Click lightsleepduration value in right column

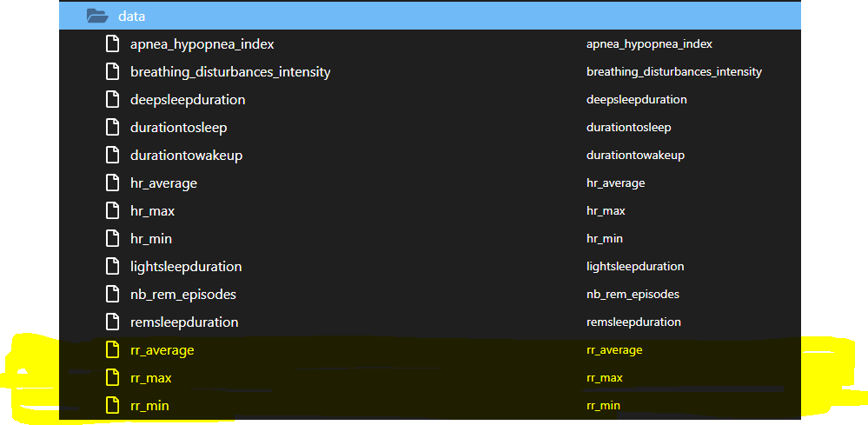click(x=635, y=267)
